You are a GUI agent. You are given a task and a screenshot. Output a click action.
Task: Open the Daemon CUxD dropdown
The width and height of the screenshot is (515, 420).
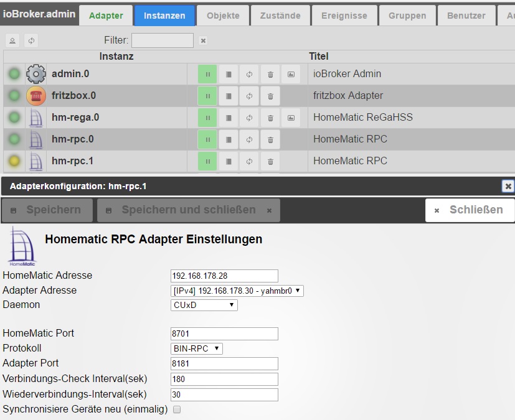[x=204, y=305]
